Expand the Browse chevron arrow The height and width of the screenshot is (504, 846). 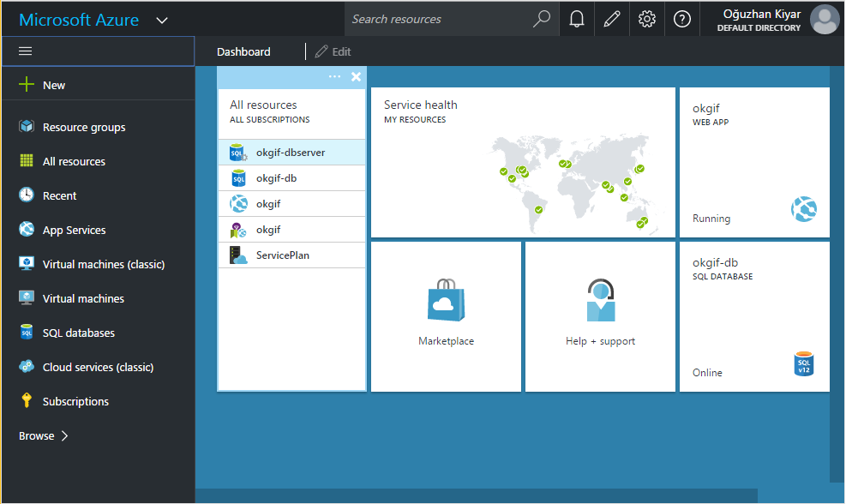point(65,436)
